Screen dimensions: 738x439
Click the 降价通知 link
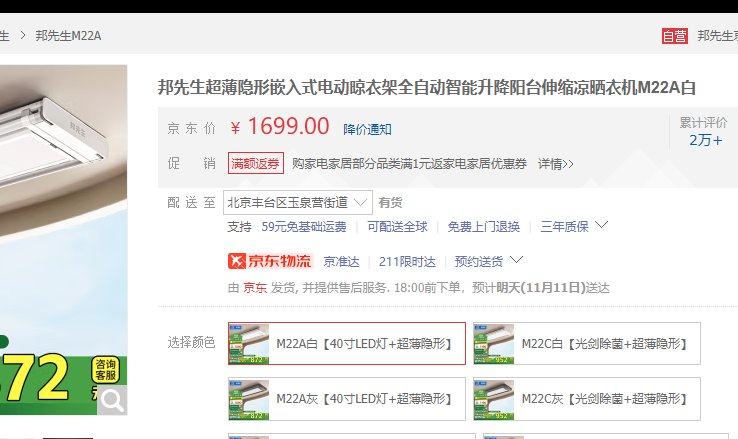[x=367, y=129]
